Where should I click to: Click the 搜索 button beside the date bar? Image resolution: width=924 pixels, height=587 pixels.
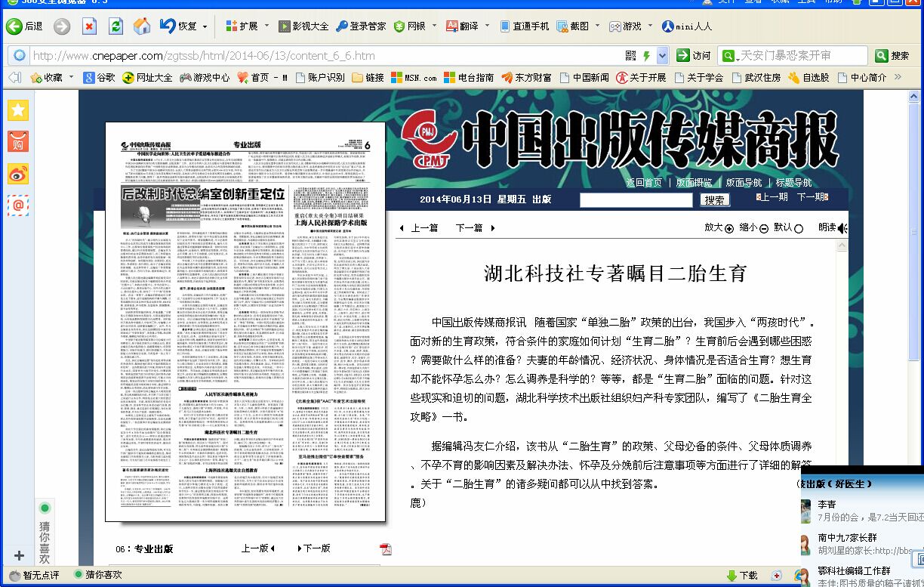[714, 200]
